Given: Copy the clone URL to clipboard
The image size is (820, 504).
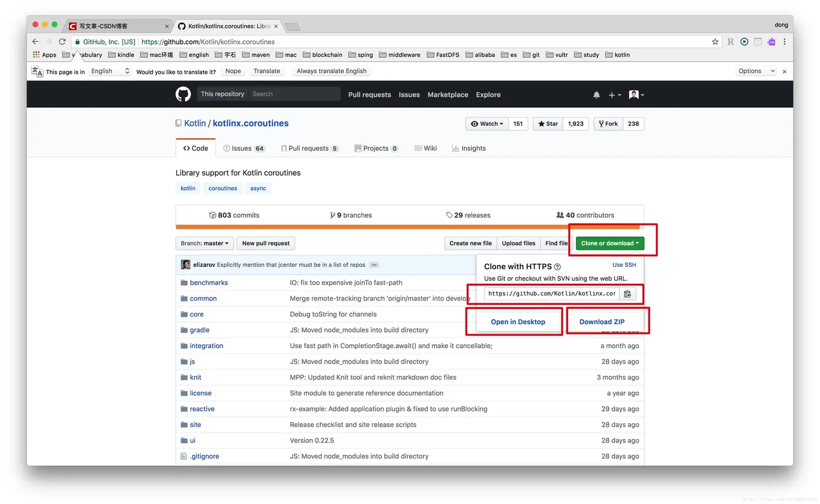Looking at the screenshot, I should 627,294.
